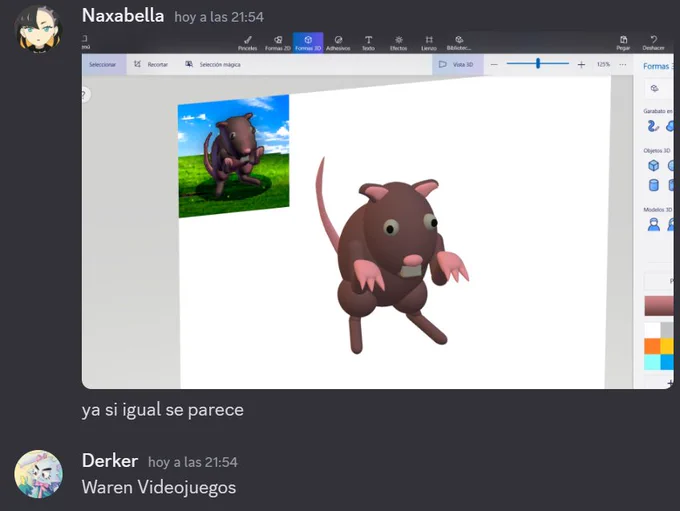680x511 pixels.
Task: Open the Lienzo canvas tab
Action: tap(428, 43)
